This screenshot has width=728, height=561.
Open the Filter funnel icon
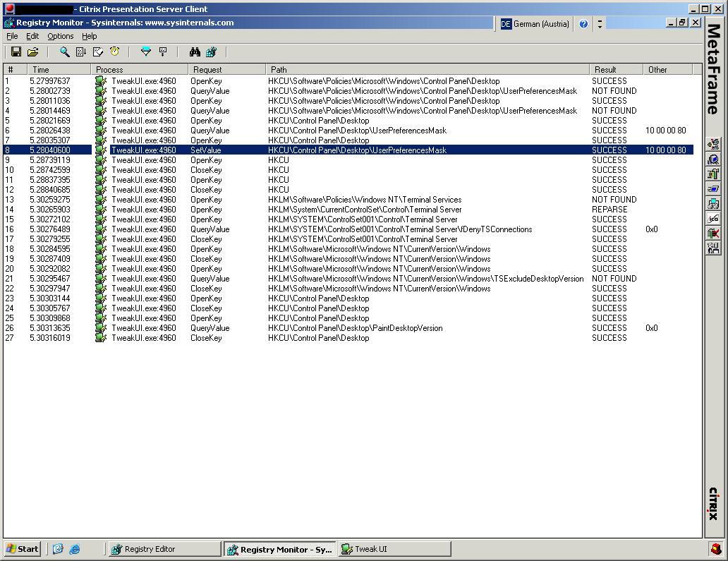(146, 52)
